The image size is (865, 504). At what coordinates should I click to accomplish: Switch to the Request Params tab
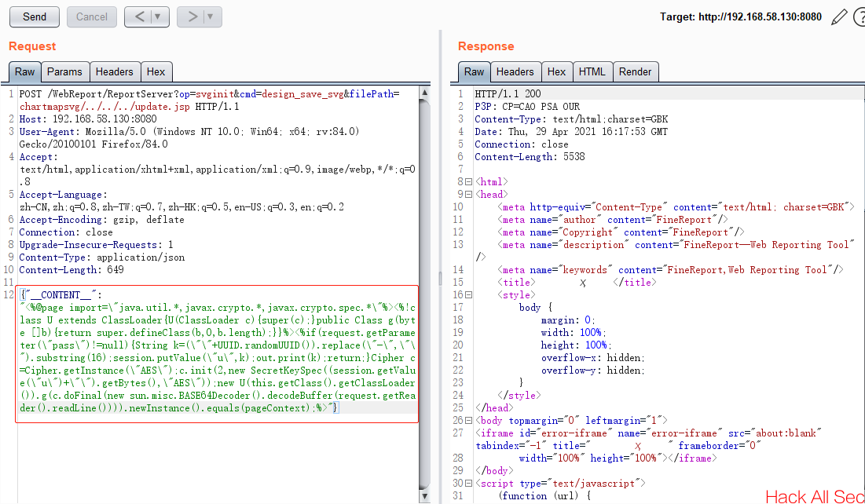pos(64,71)
